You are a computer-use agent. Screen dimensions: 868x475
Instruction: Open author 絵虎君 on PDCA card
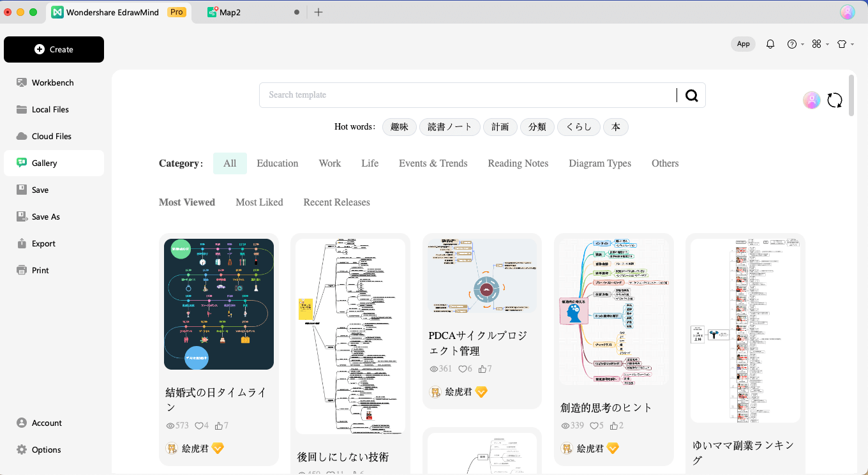[x=458, y=392]
